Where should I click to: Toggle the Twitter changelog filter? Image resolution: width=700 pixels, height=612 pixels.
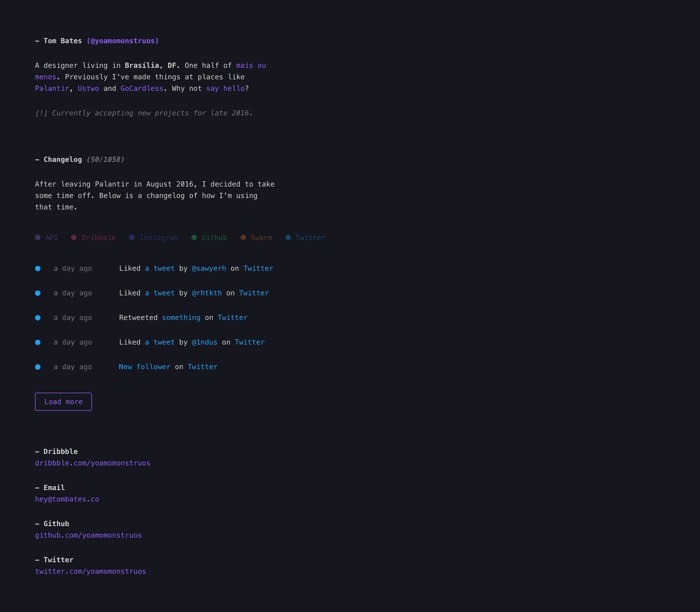(305, 237)
